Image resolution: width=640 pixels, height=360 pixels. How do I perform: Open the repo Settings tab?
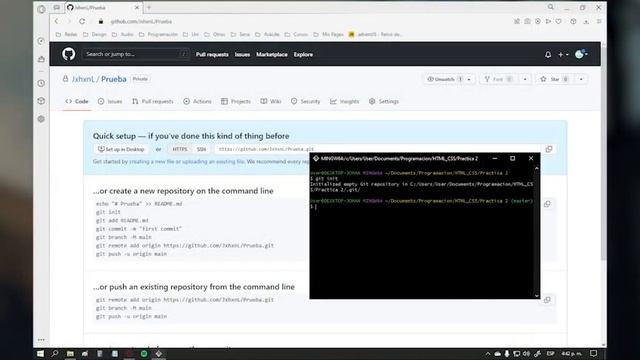click(x=383, y=101)
